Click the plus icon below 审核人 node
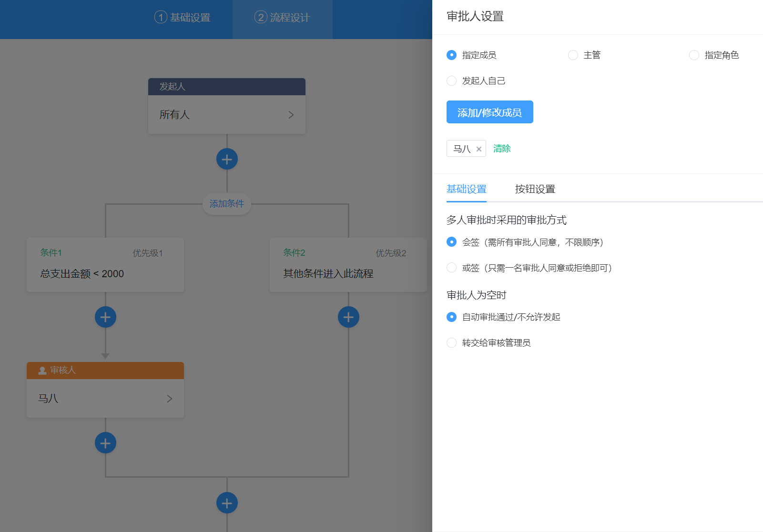Viewport: 763px width, 532px height. 105,442
